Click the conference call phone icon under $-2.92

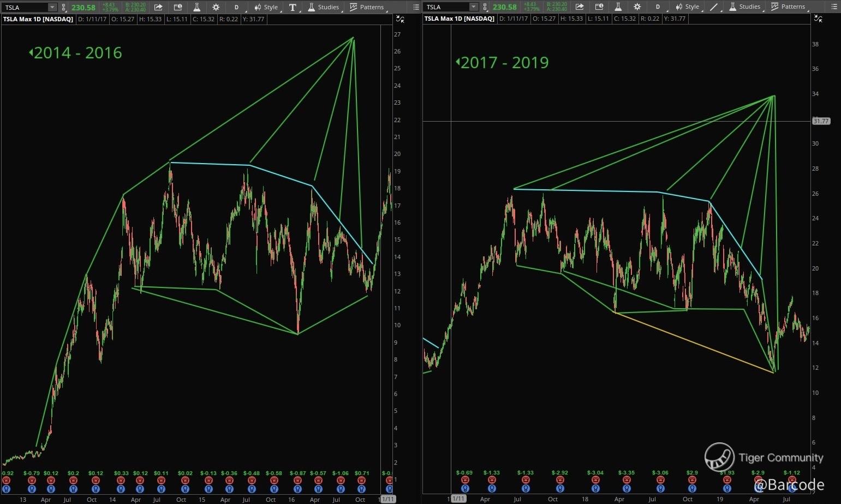pyautogui.click(x=560, y=480)
